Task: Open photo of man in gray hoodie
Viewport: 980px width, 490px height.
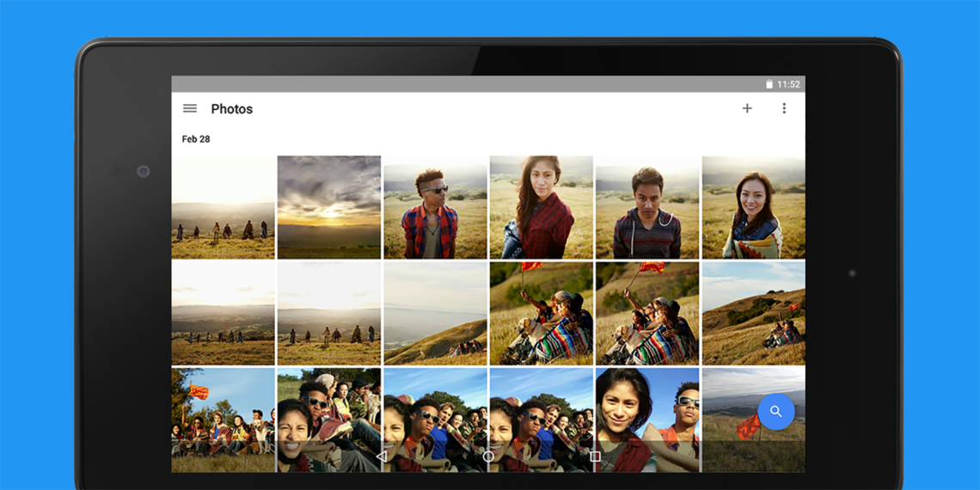Action: point(647,207)
